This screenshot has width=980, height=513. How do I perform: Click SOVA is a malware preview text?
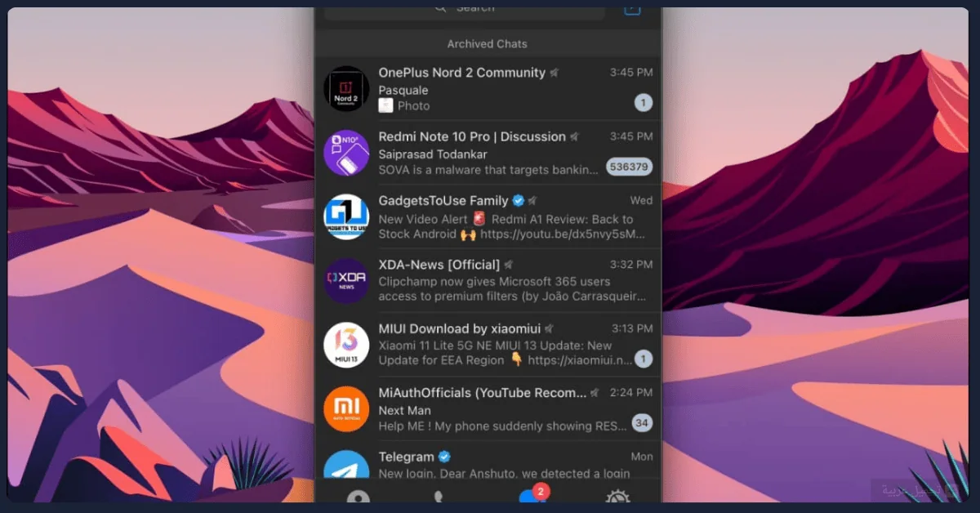488,169
